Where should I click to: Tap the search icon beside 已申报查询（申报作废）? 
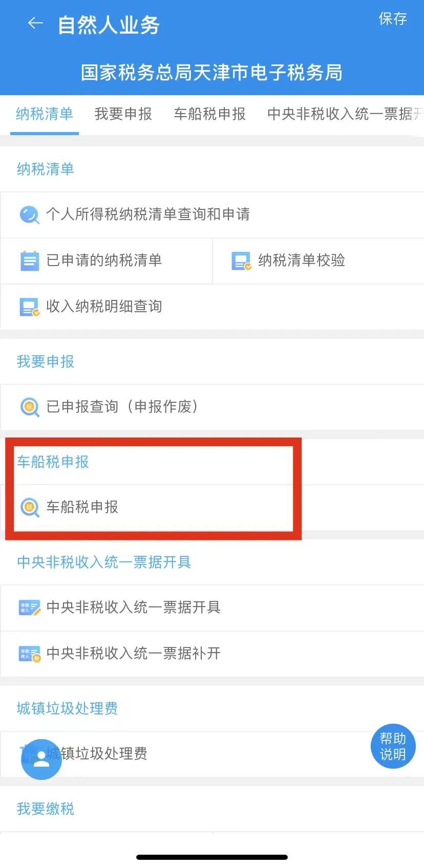(29, 407)
